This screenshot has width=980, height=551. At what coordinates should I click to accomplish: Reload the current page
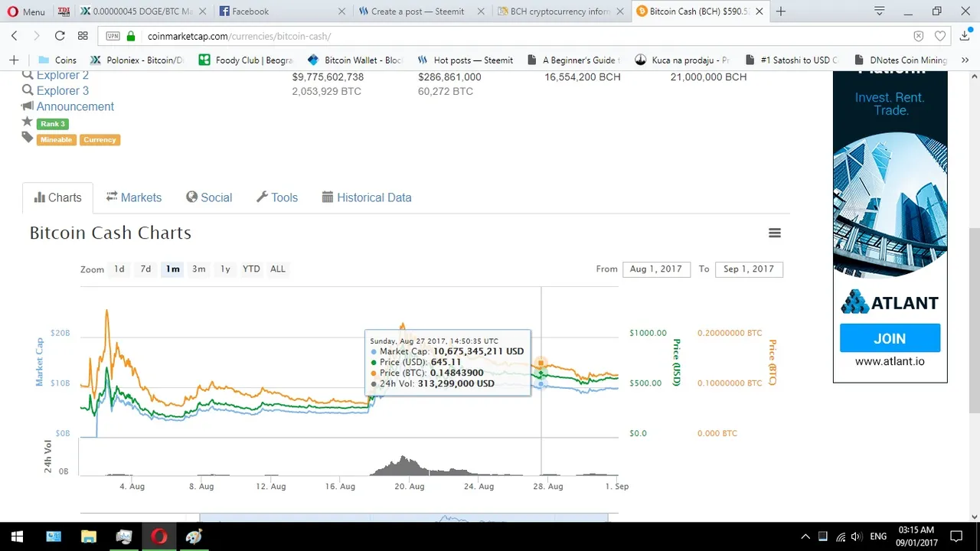(60, 36)
